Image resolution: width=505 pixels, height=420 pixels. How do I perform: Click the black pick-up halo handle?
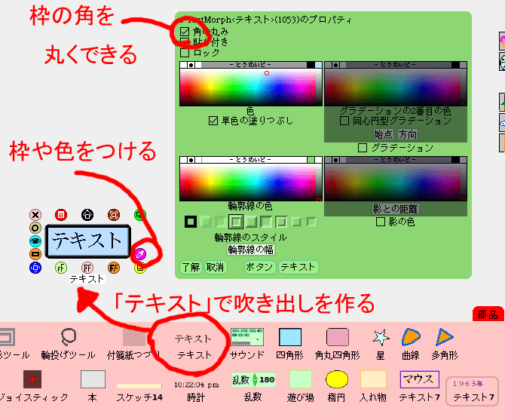pyautogui.click(x=87, y=215)
